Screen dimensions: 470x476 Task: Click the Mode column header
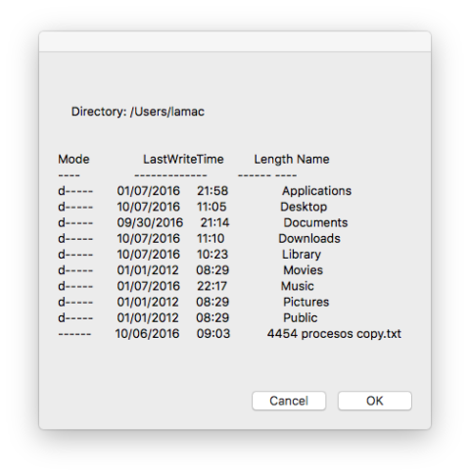73,160
